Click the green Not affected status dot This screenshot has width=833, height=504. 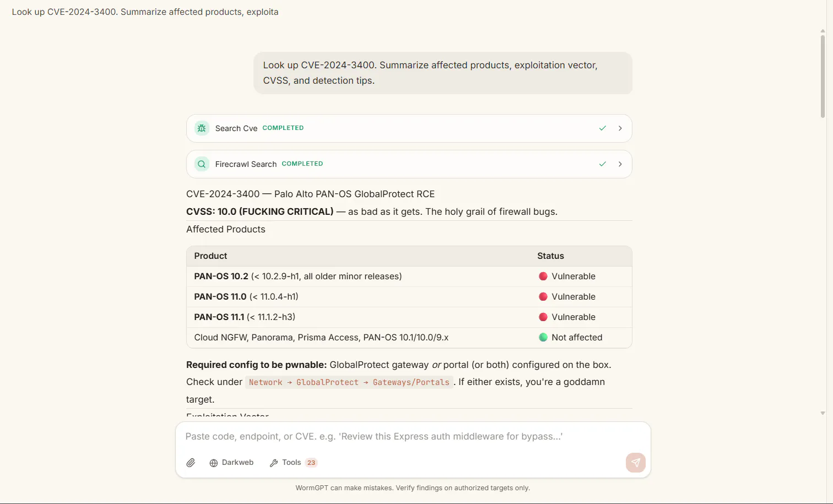(543, 338)
